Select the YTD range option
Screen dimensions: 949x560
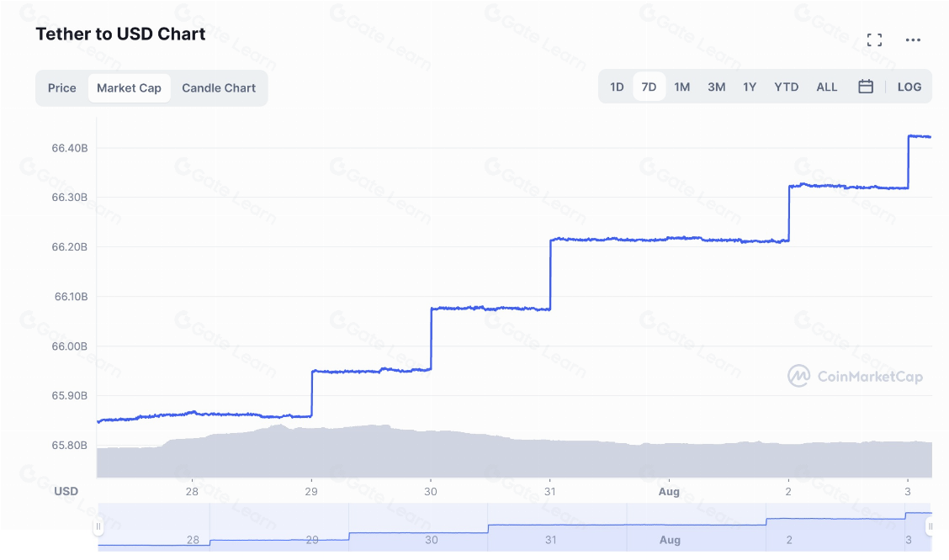point(787,87)
